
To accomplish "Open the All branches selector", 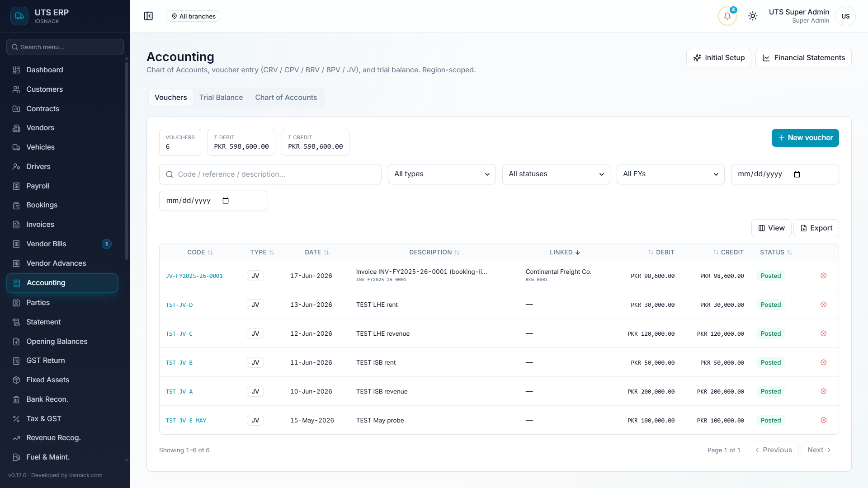I will tap(193, 16).
